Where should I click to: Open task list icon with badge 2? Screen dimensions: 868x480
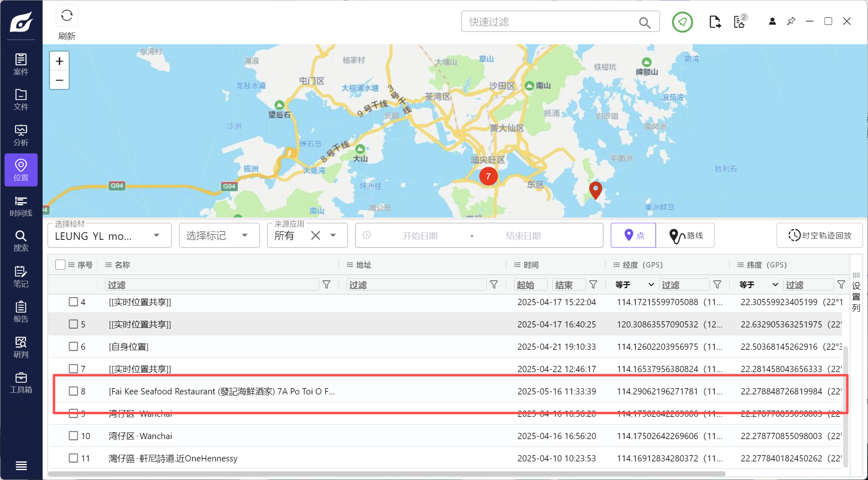(x=739, y=22)
